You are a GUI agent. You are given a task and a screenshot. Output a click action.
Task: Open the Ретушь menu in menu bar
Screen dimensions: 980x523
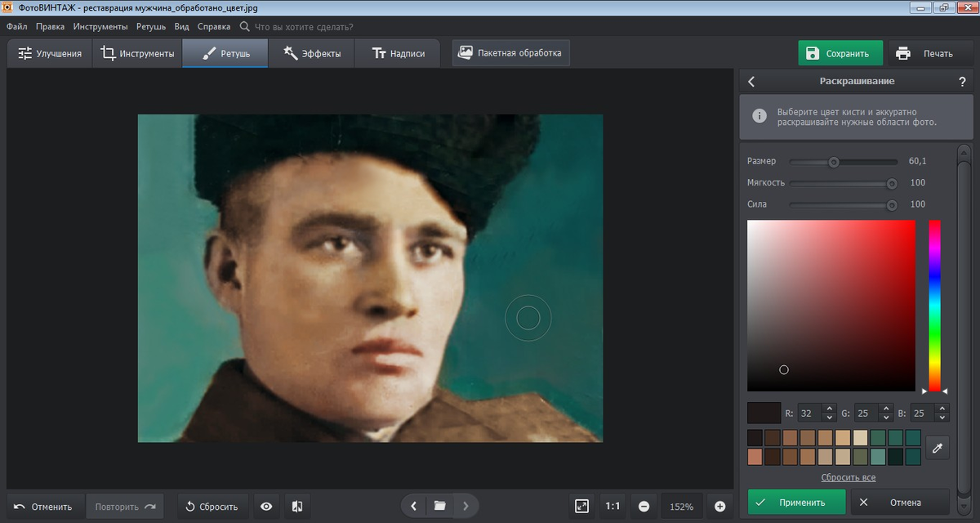pyautogui.click(x=151, y=26)
